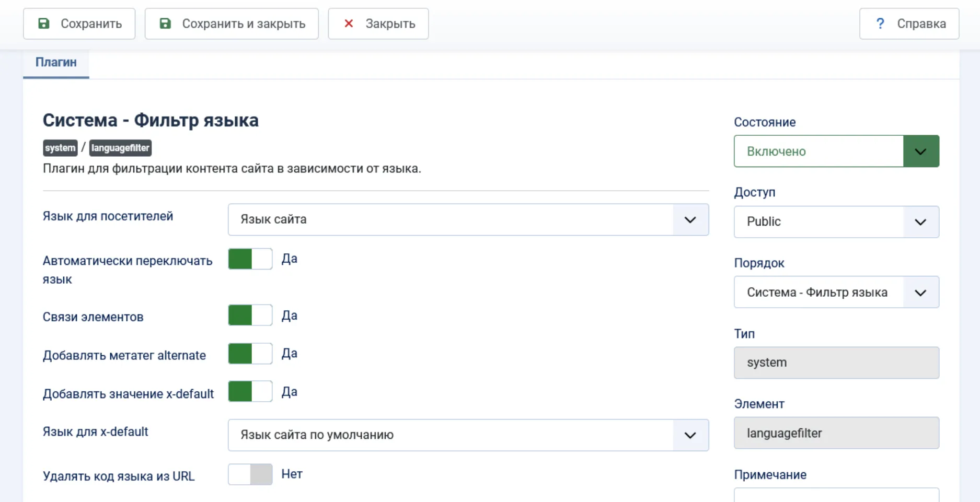Screen dimensions: 980x502
Task: Toggle Добавлять значение x-default switch
Action: click(250, 392)
